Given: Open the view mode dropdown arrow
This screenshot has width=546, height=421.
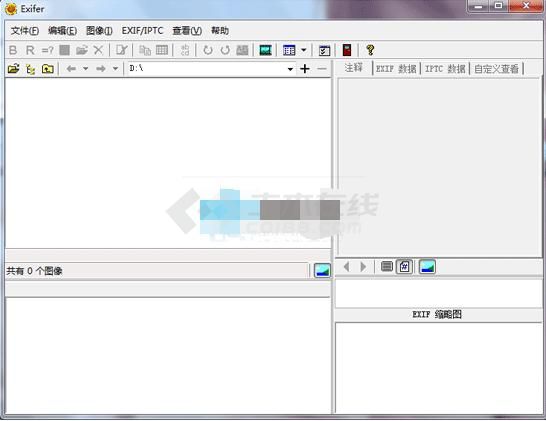Looking at the screenshot, I should pos(304,50).
